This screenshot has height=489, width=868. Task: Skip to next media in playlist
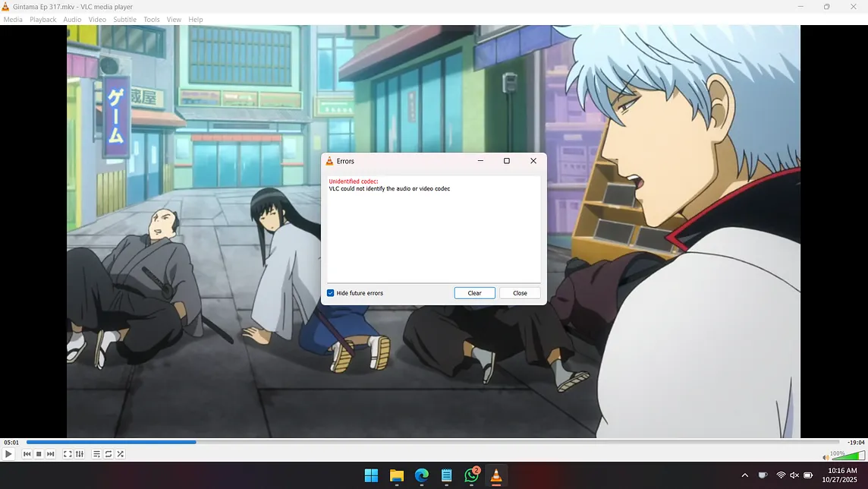(x=50, y=454)
